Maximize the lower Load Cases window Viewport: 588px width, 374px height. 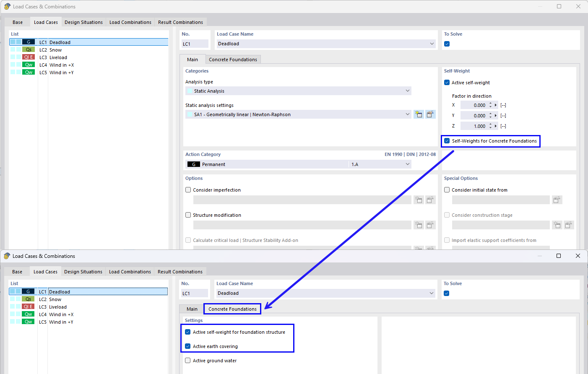tap(559, 256)
